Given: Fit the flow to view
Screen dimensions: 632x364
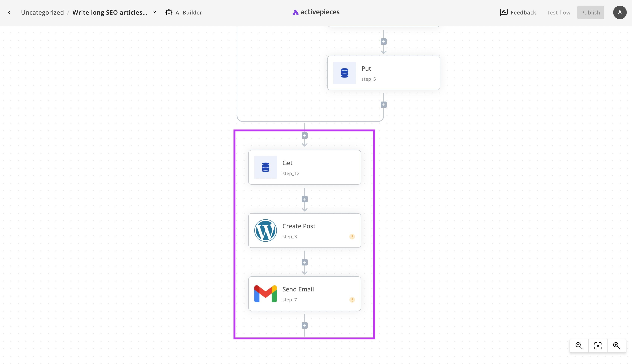Looking at the screenshot, I should (x=598, y=346).
